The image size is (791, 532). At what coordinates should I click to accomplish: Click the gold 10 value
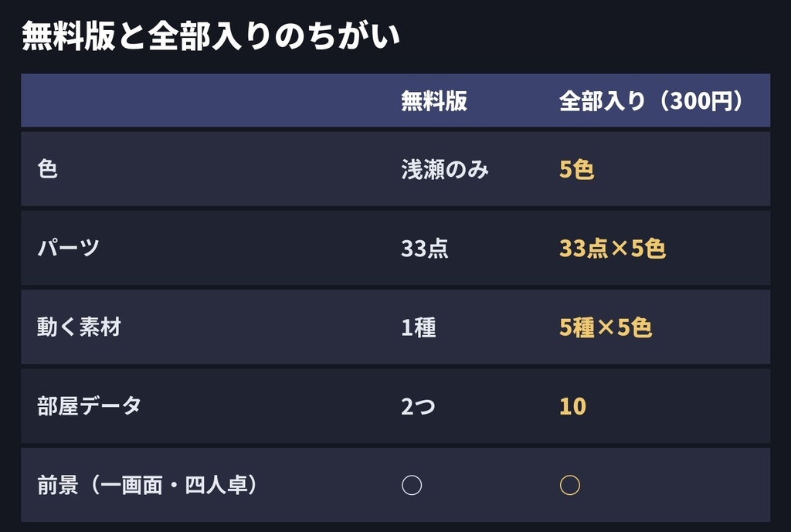tap(572, 406)
